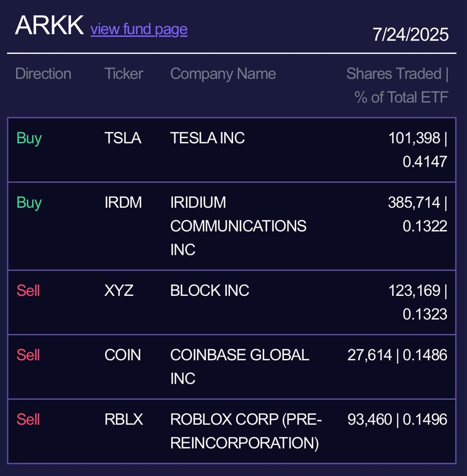This screenshot has height=476, width=467.
Task: Select the RBLX ticker cell
Action: [x=123, y=419]
